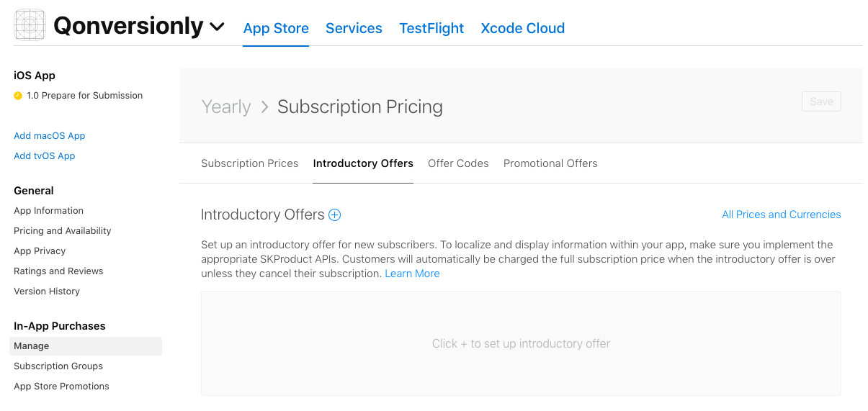Expand the Qonversionly app switcher chevron
Viewport: 868px width, 411px height.
pyautogui.click(x=217, y=27)
